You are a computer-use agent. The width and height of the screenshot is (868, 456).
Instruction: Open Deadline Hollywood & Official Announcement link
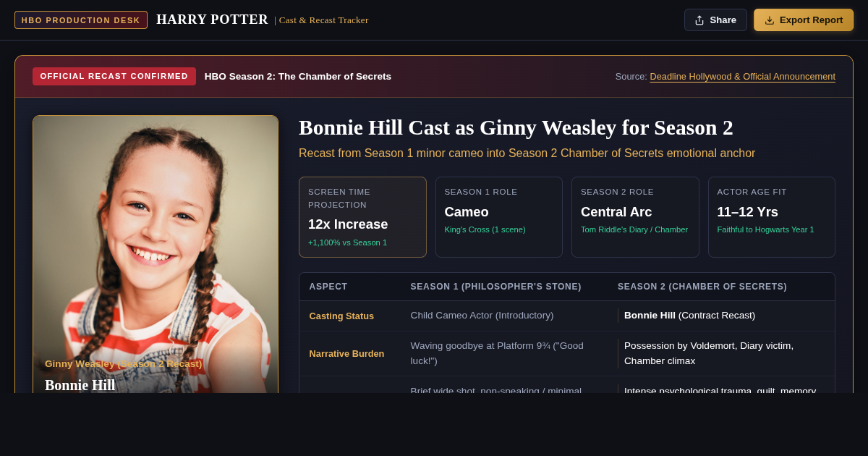point(742,76)
